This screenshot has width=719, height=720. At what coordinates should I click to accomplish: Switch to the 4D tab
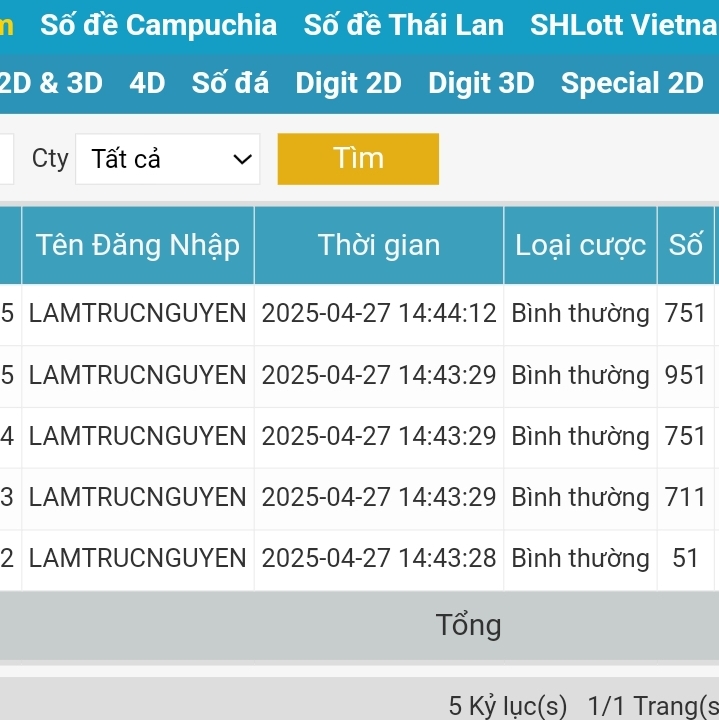[147, 84]
